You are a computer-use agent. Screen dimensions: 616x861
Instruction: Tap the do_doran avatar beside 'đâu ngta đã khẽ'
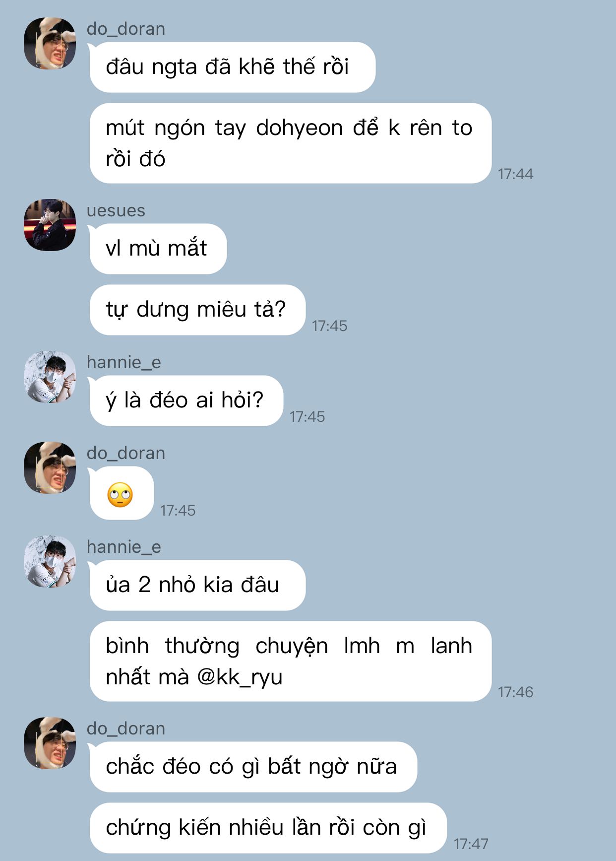(x=50, y=43)
